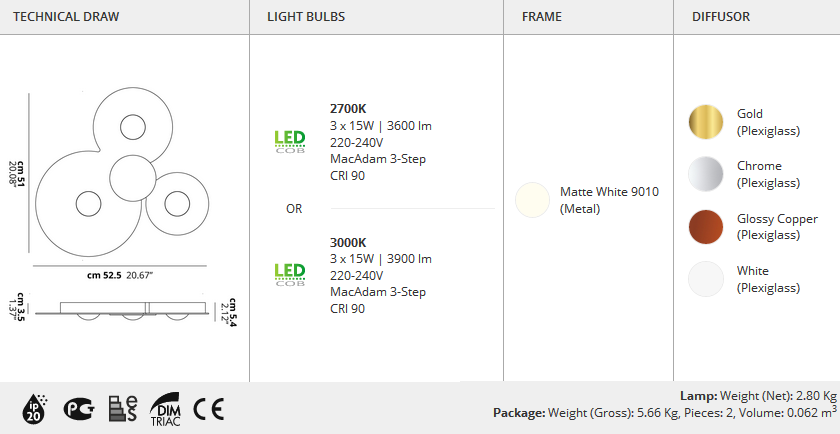Choose the Glossy Copper diffusor swatch

706,227
